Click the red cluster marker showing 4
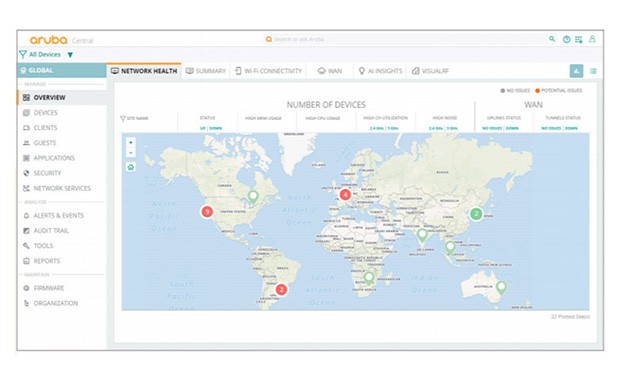620x388 pixels. [345, 195]
